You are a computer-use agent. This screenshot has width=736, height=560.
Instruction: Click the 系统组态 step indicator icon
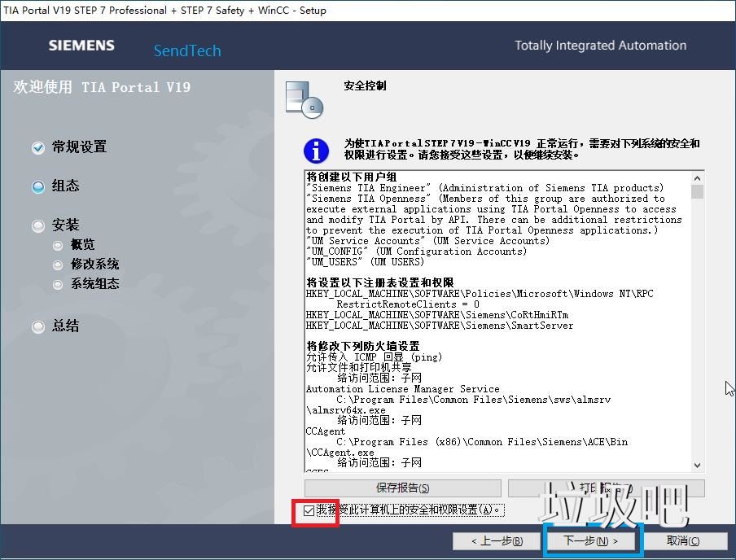pos(58,285)
